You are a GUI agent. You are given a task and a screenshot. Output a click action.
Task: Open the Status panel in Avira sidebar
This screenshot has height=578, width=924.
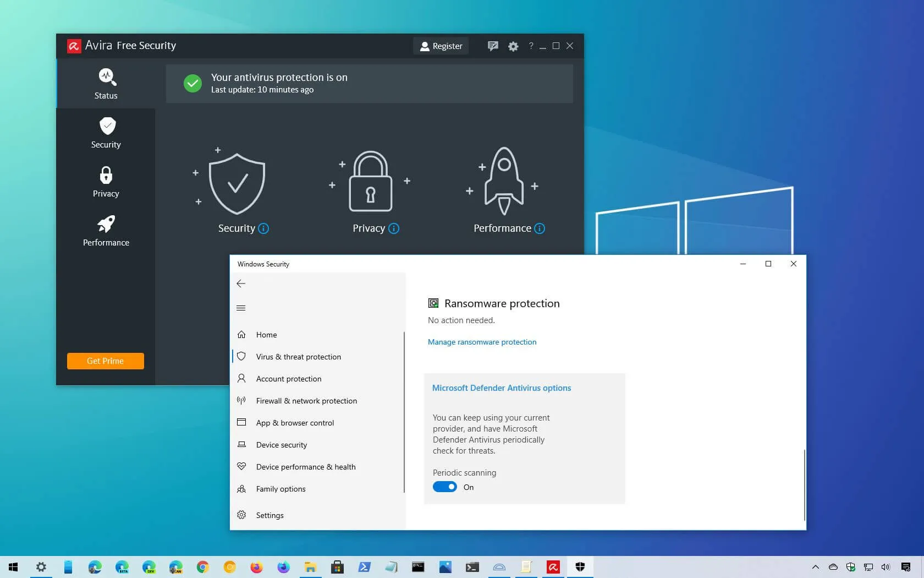(x=105, y=84)
